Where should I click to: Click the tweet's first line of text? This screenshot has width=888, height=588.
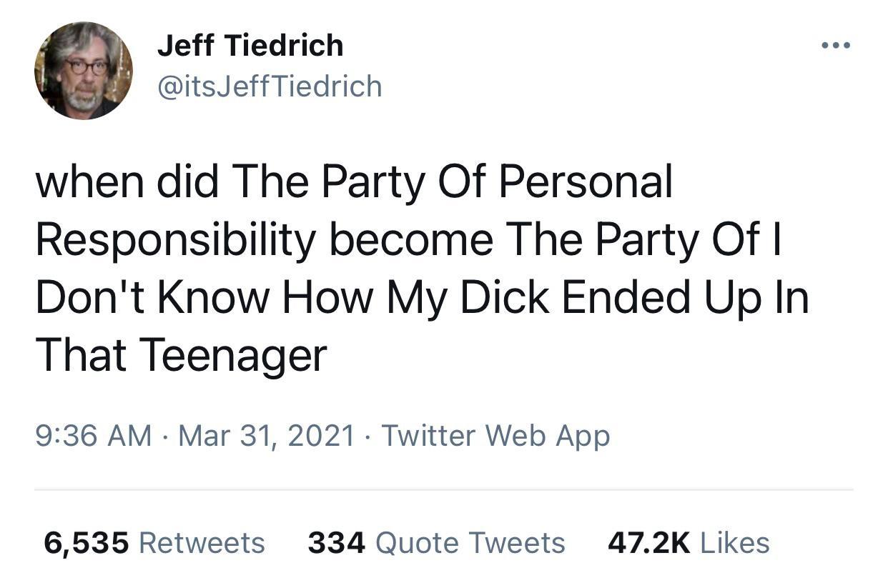(x=354, y=183)
